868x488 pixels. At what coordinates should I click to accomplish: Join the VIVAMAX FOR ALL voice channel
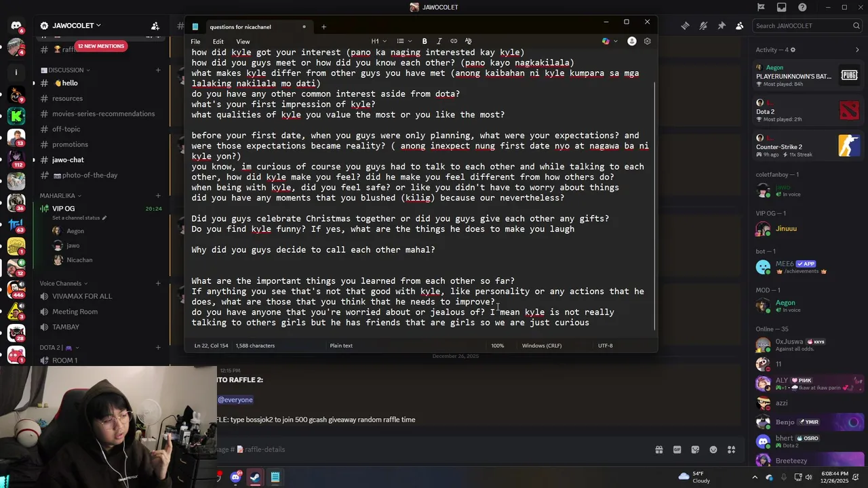(x=100, y=296)
